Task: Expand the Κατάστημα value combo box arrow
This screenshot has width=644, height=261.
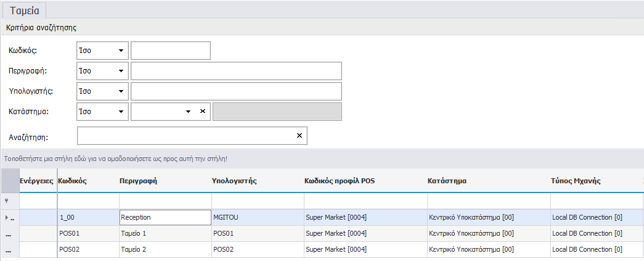Action: [188, 112]
